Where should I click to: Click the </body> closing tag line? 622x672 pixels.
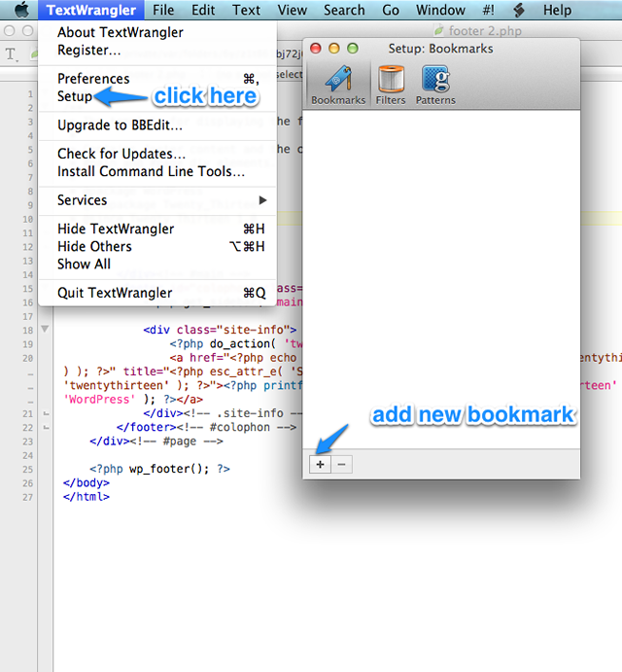click(x=86, y=483)
